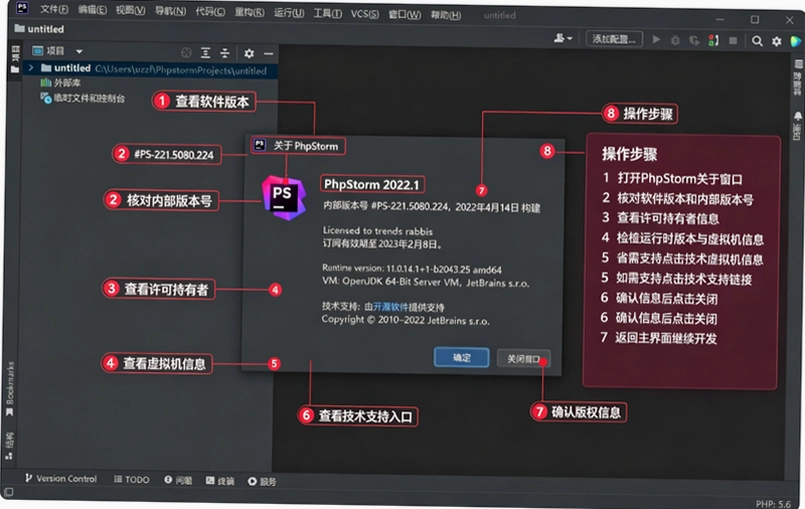805x509 pixels.
Task: Click the green Run arrow icon
Action: pos(656,39)
